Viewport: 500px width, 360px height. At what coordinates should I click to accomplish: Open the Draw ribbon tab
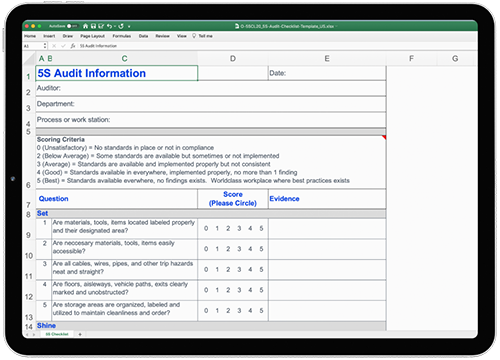click(x=68, y=36)
